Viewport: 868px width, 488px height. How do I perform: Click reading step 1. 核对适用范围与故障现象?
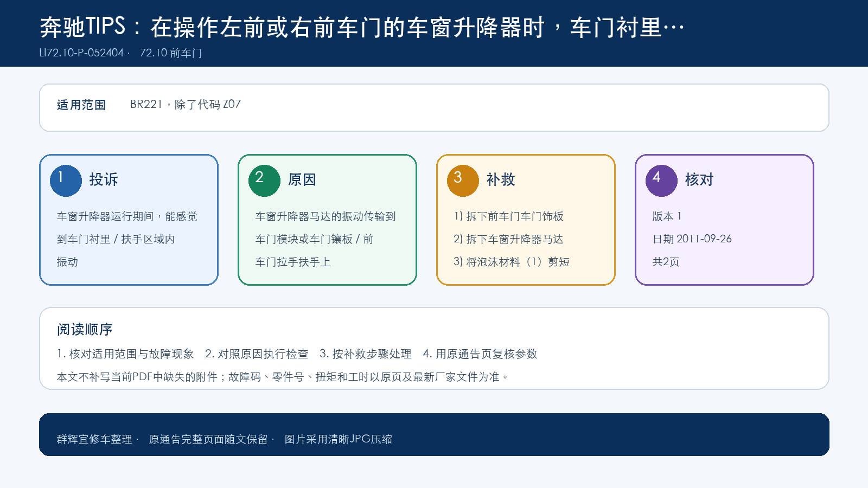pyautogui.click(x=125, y=354)
